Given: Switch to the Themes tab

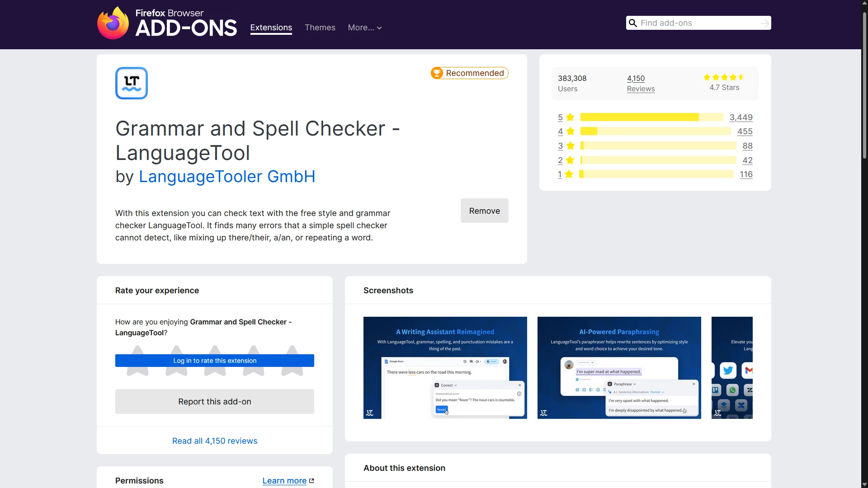Looking at the screenshot, I should (320, 28).
